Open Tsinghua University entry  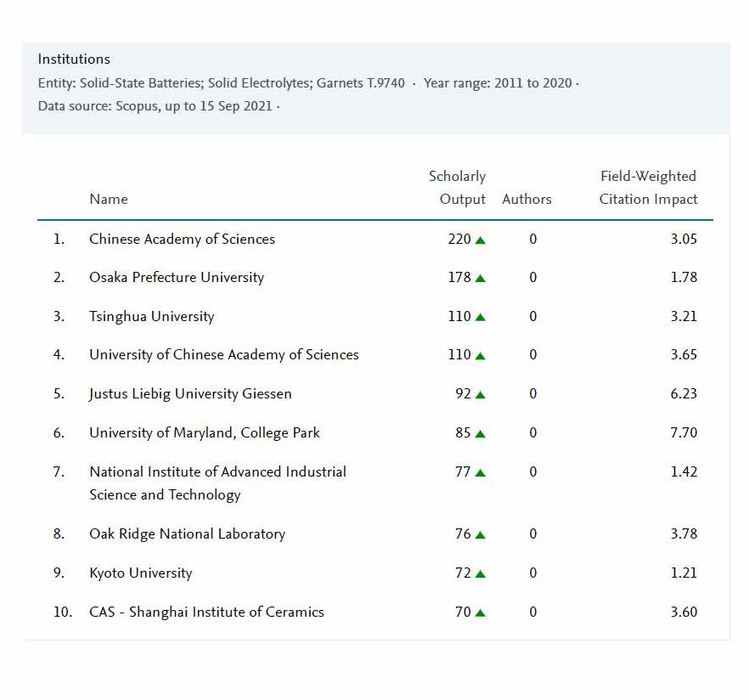pos(152,316)
